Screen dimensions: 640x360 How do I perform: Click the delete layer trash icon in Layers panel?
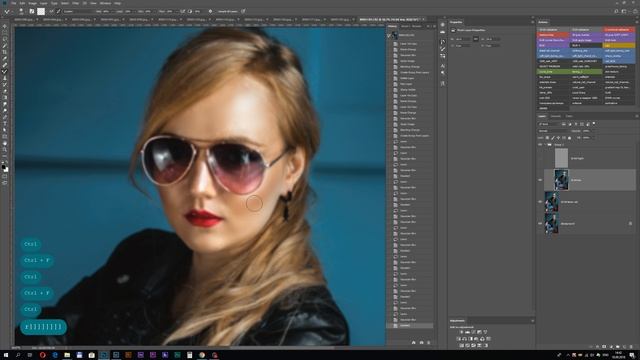(x=631, y=347)
